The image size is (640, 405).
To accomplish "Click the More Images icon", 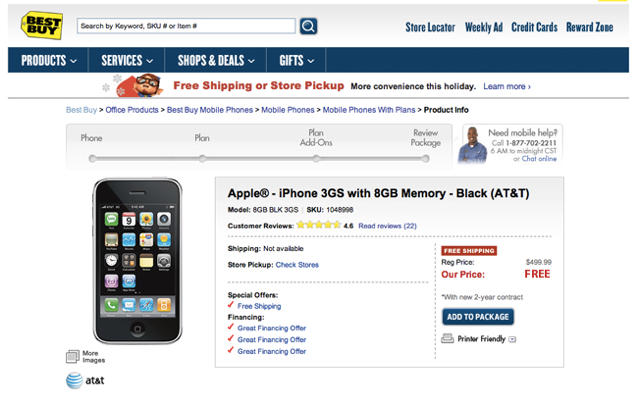I will [x=73, y=356].
